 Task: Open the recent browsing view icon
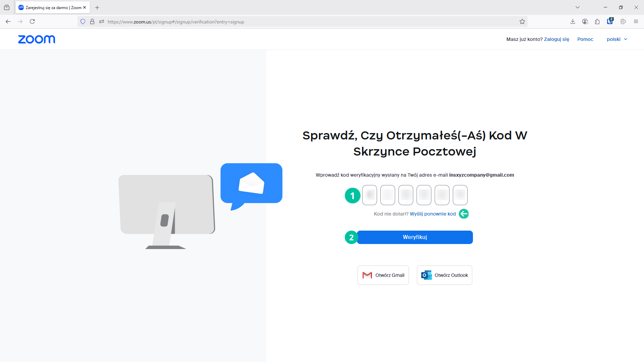7,7
